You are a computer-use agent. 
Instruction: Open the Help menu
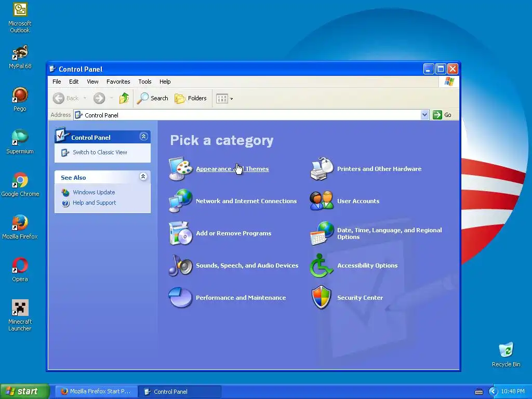165,82
